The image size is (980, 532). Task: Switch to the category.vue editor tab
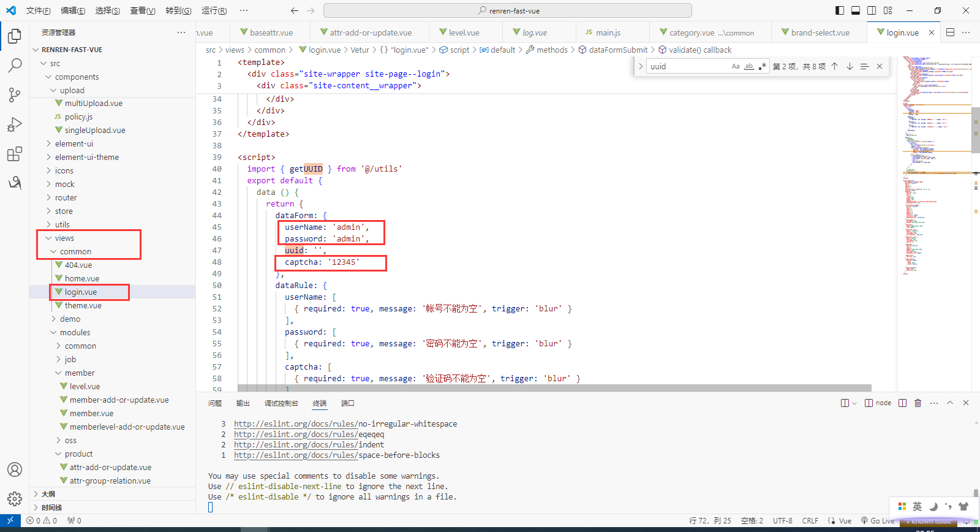[710, 32]
